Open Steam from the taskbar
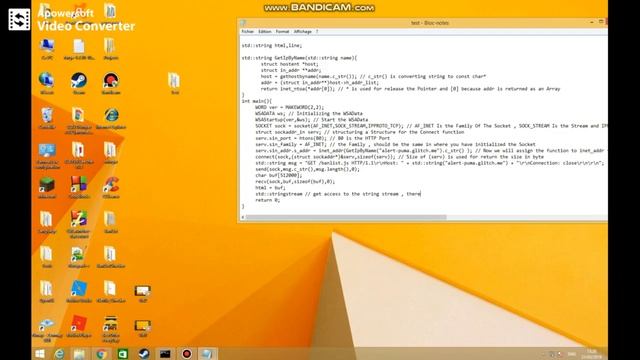This screenshot has width=640, height=360. click(144, 353)
